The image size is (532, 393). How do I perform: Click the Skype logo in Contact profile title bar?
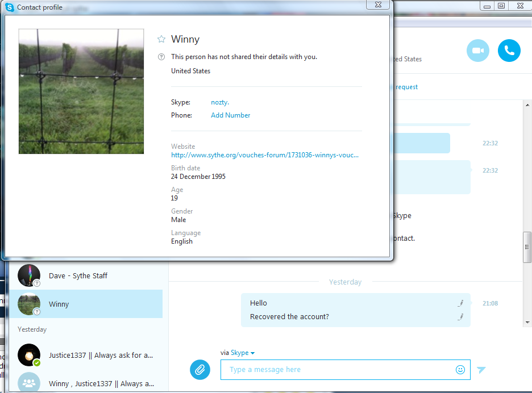point(10,7)
